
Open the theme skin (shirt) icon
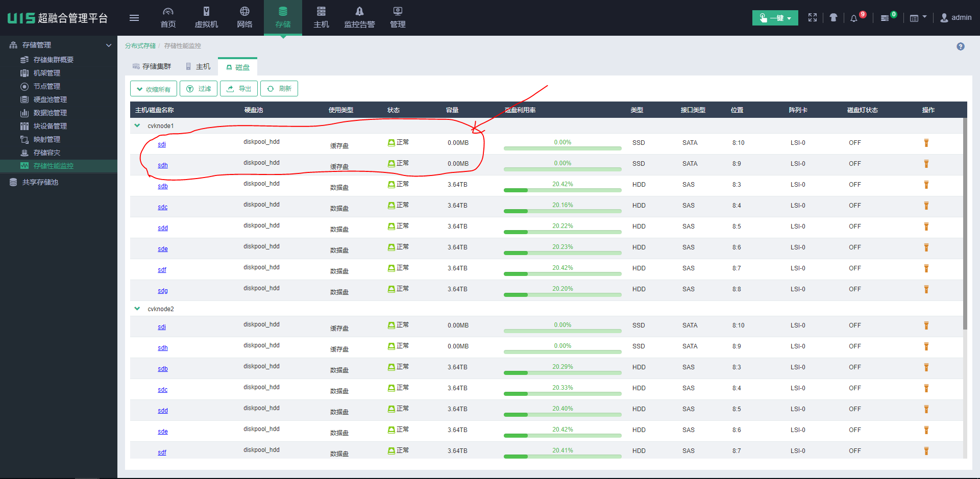tap(834, 18)
